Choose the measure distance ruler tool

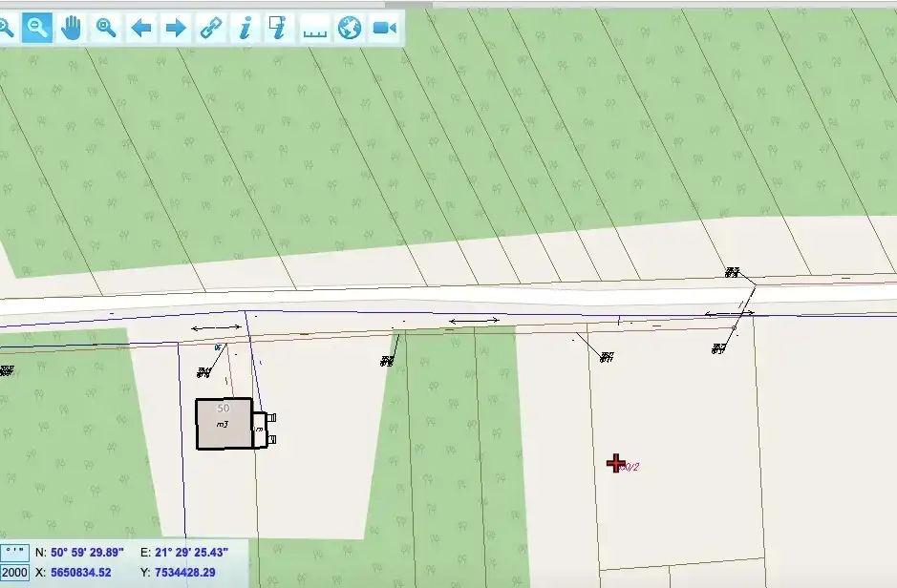(314, 30)
